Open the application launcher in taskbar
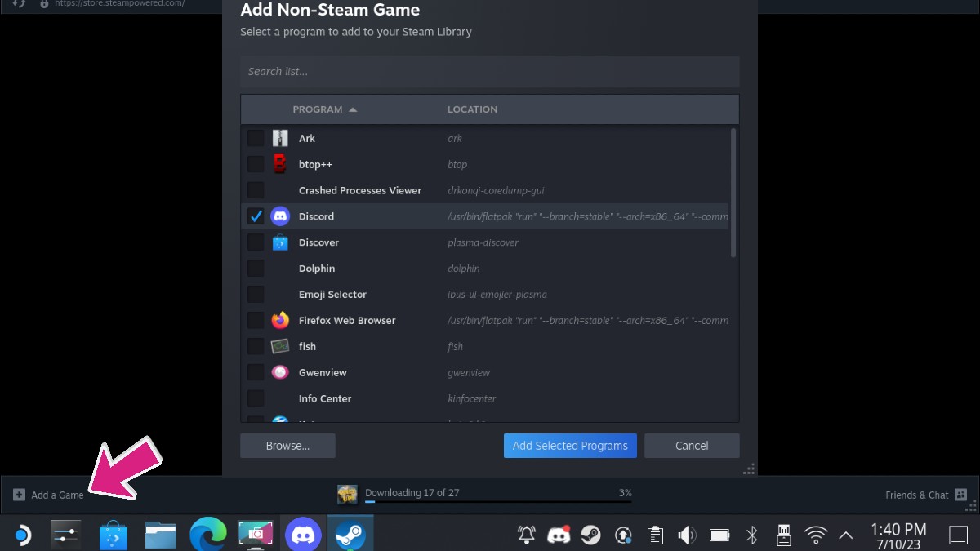This screenshot has height=551, width=980. coord(22,535)
